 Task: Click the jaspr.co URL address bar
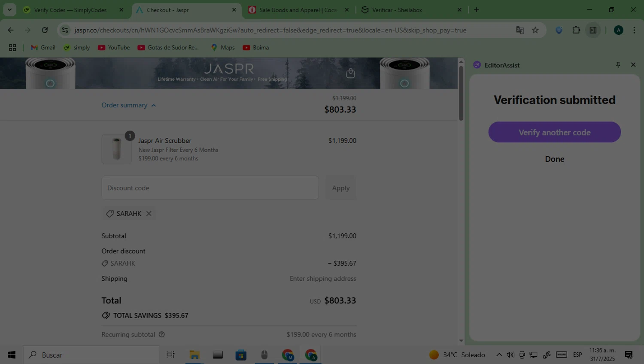coord(270,30)
